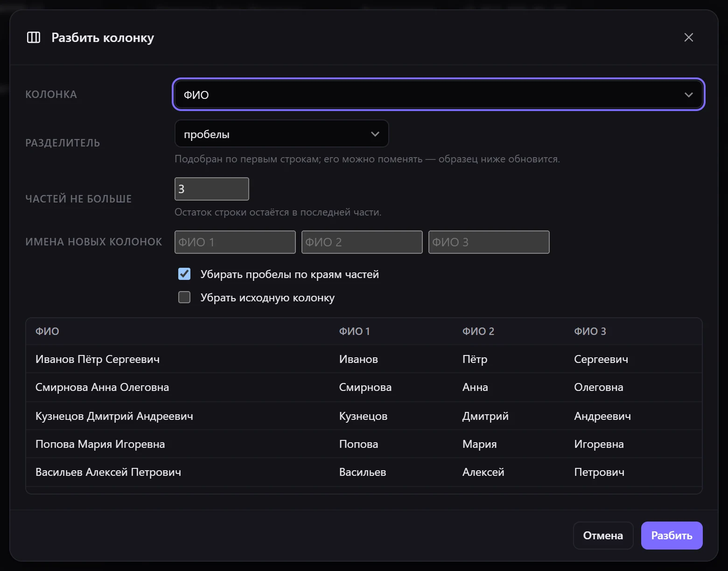The image size is (728, 571).
Task: Click the Олеговна cell in preview
Action: tap(598, 387)
